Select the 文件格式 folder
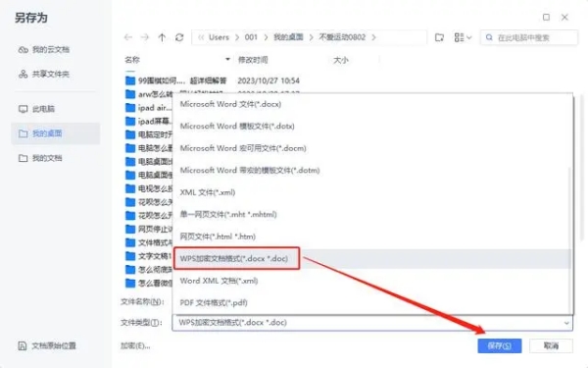Image resolution: width=588 pixels, height=368 pixels. coord(149,242)
